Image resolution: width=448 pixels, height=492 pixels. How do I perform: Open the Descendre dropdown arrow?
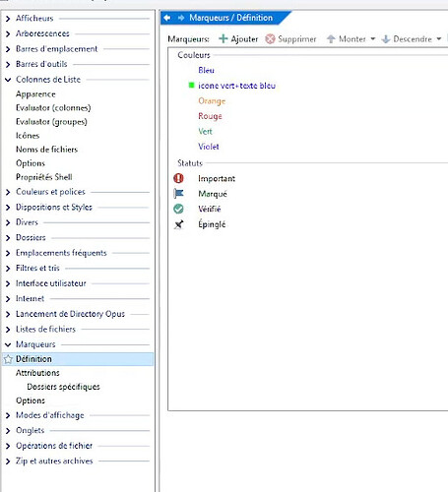tap(439, 39)
